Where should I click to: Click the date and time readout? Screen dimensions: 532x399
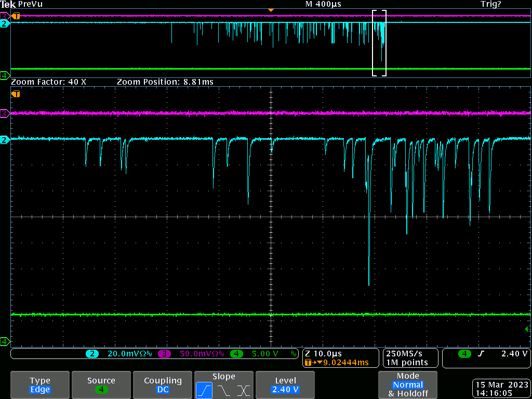pos(501,389)
